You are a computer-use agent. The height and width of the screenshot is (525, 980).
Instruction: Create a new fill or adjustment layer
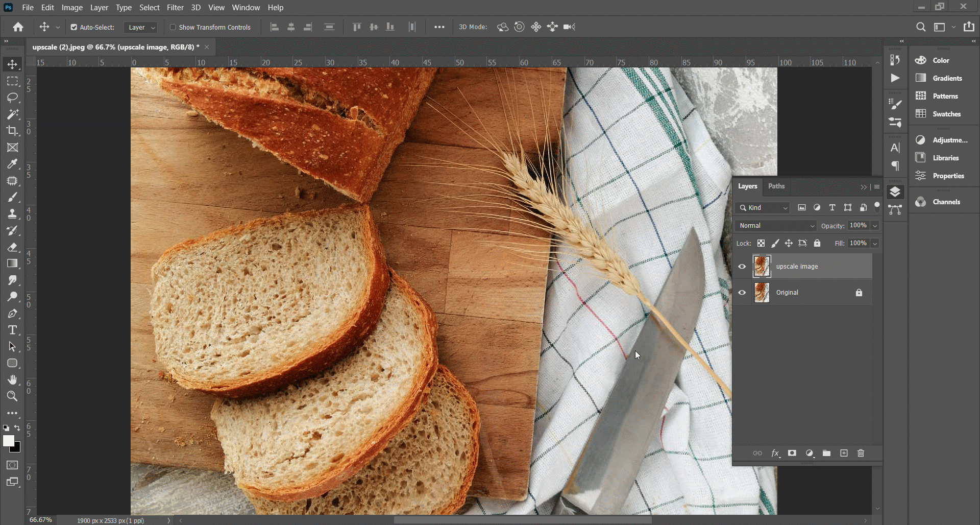[x=810, y=453]
